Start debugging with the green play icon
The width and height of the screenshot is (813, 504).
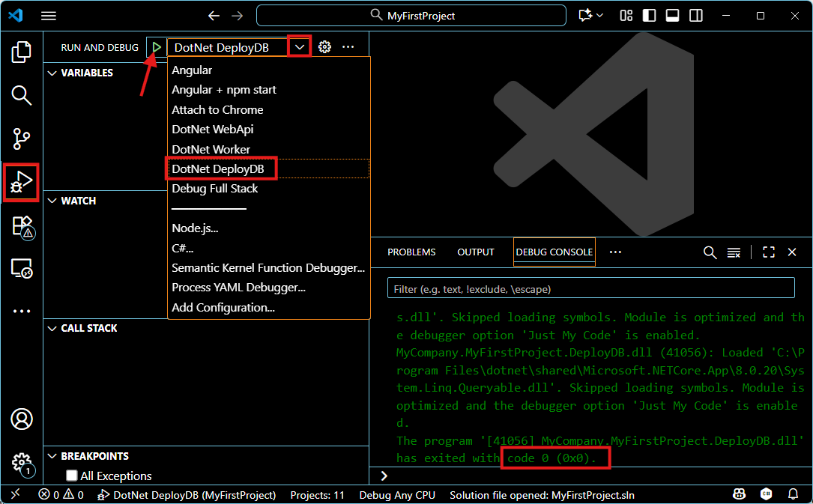[157, 46]
